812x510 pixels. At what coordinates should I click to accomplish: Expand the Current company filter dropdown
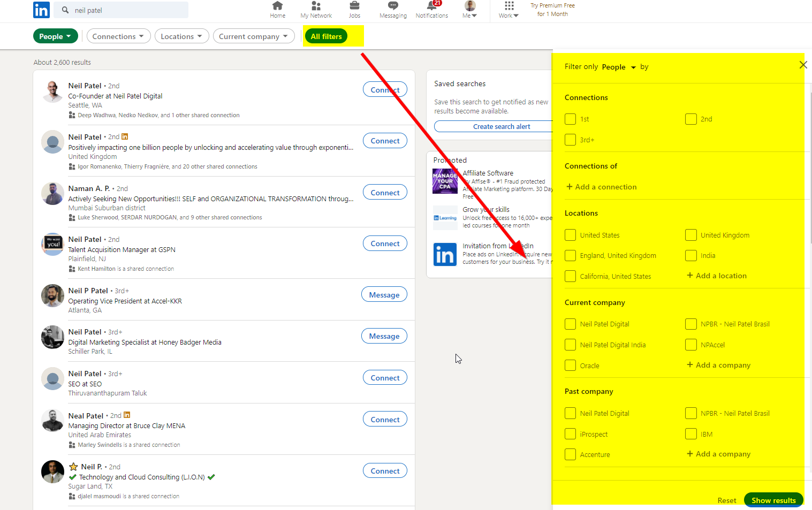254,36
